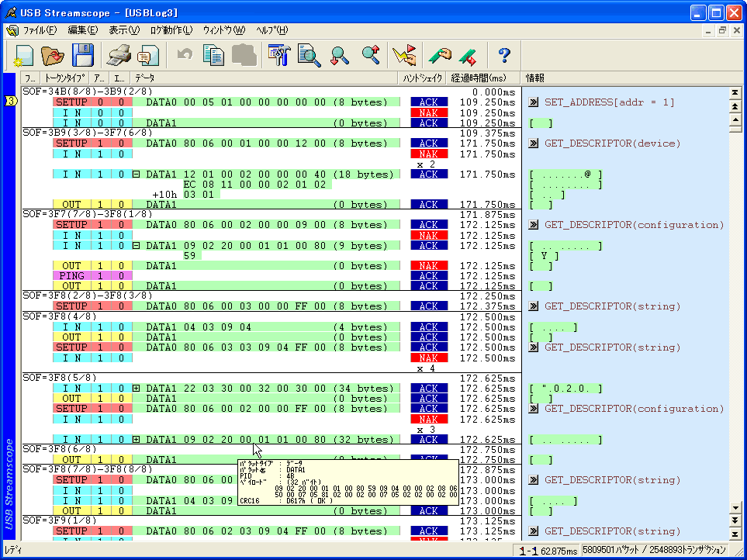The width and height of the screenshot is (747, 560).
Task: Open the ウィンドウ(W) menu
Action: click(224, 30)
